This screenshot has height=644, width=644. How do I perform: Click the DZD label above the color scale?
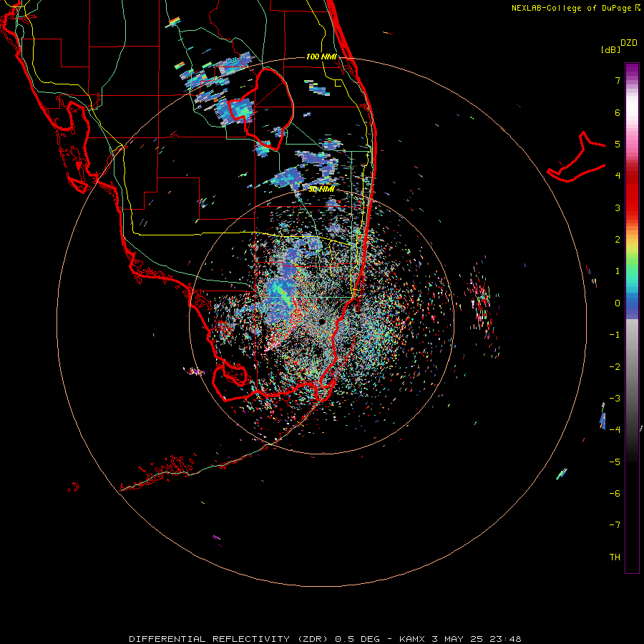pyautogui.click(x=629, y=43)
